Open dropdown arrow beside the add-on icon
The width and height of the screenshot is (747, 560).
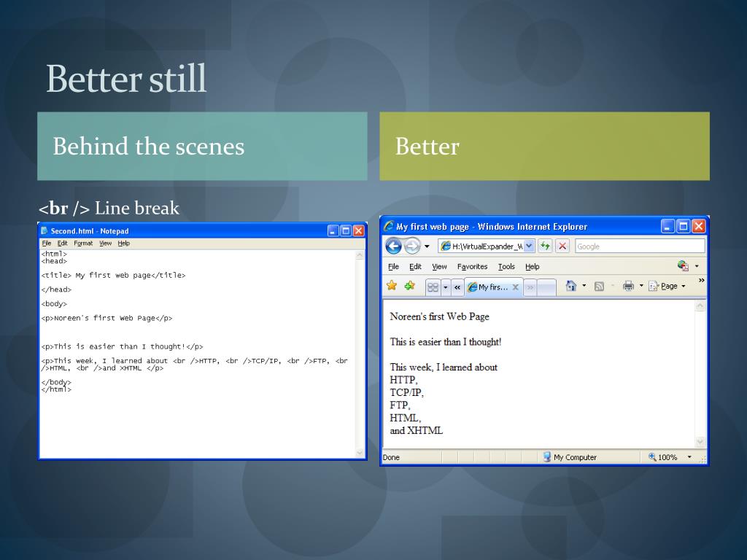(x=697, y=266)
